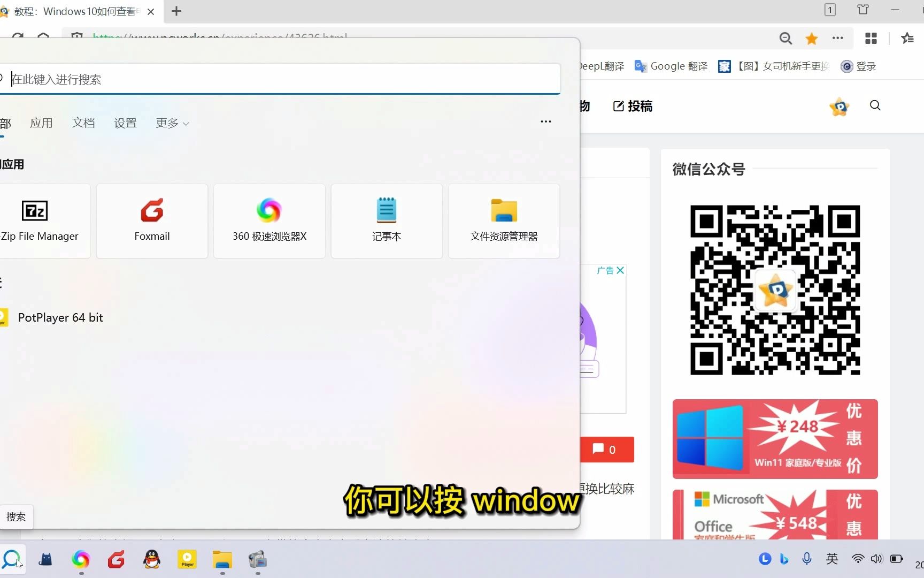The image size is (924, 578).
Task: Open 登录 bookmark
Action: tap(858, 66)
